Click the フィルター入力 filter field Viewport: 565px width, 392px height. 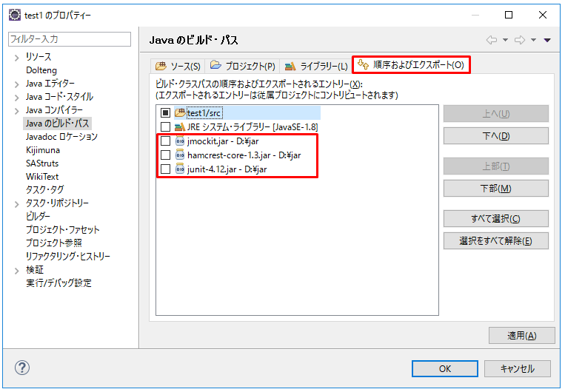click(x=70, y=39)
